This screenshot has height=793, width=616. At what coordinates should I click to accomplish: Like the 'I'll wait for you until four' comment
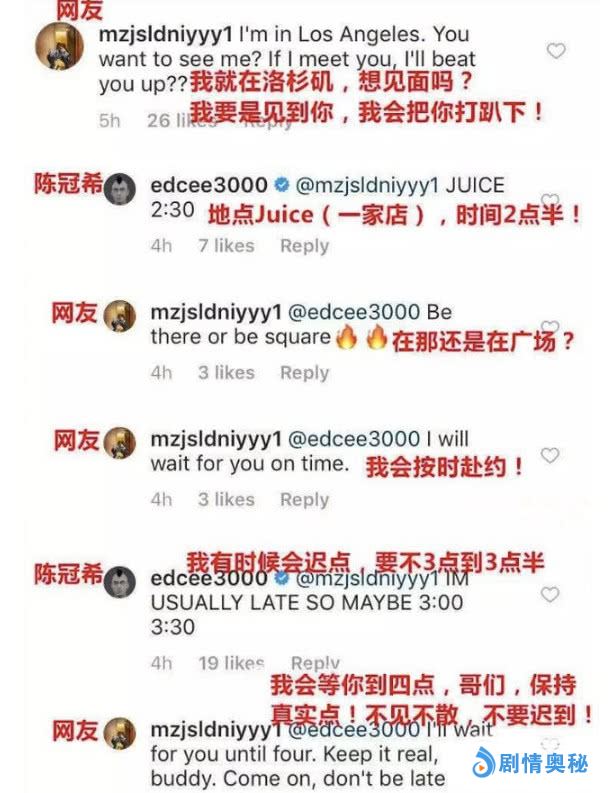tap(550, 743)
